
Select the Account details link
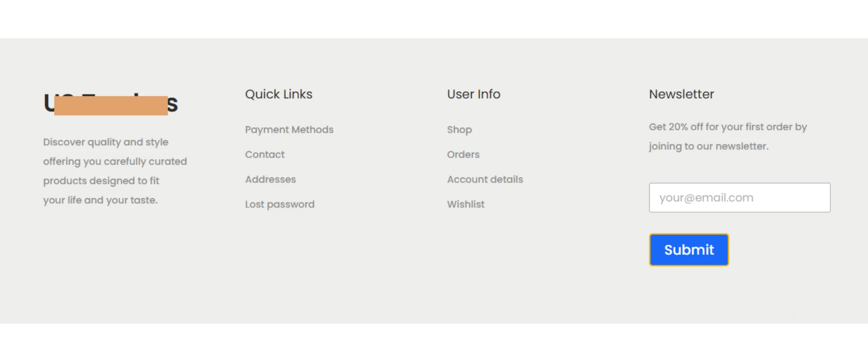pyautogui.click(x=485, y=180)
